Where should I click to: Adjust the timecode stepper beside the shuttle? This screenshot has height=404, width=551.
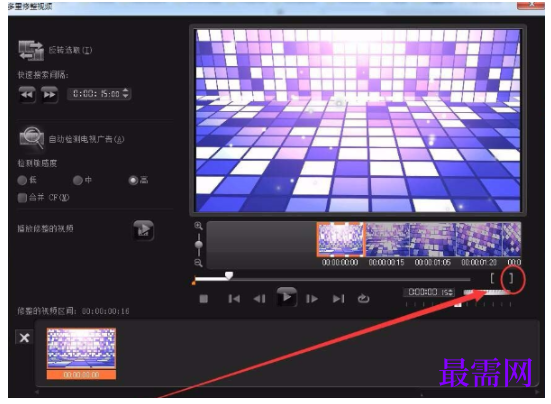pos(452,292)
